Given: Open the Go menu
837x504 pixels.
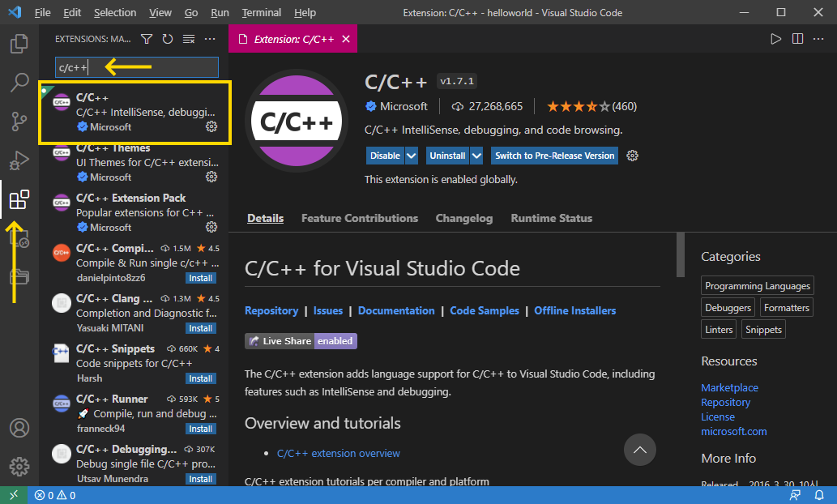Looking at the screenshot, I should pyautogui.click(x=191, y=12).
